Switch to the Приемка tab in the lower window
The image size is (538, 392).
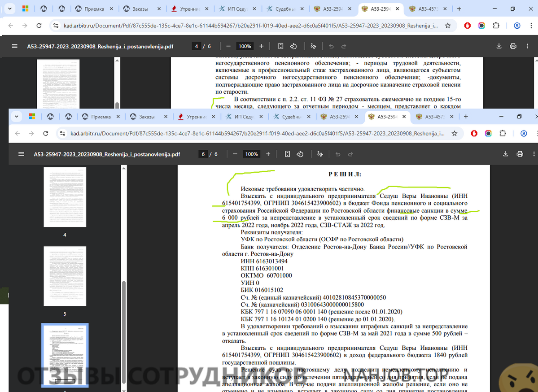coord(100,117)
